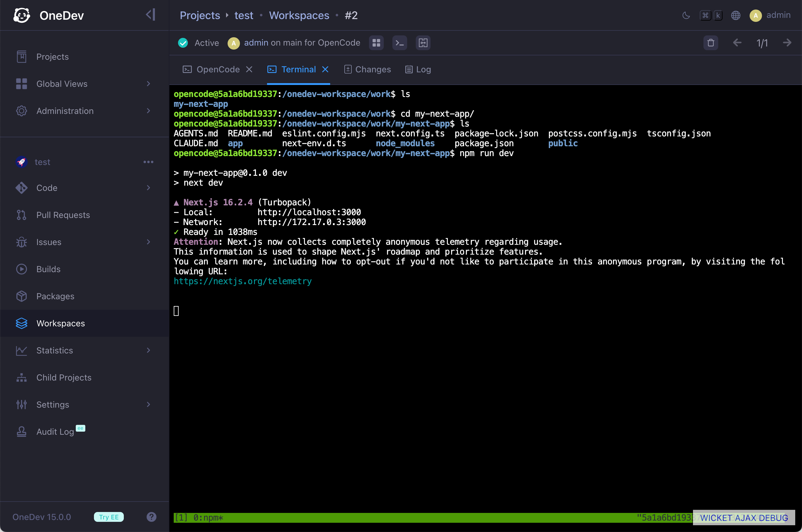The height and width of the screenshot is (532, 802).
Task: Open the nextjs.org/telemetry URL in terminal
Action: pos(242,281)
